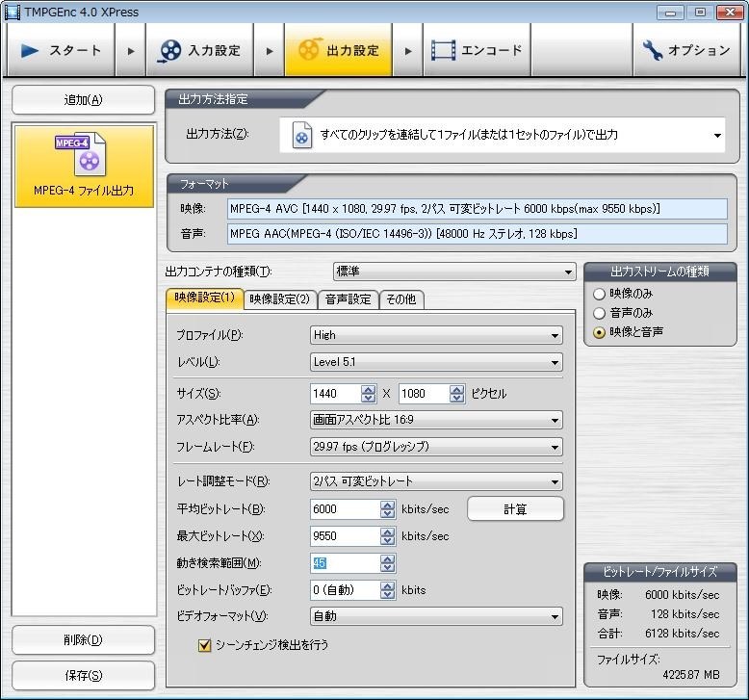Select the 音声のみ radio button

(x=599, y=313)
